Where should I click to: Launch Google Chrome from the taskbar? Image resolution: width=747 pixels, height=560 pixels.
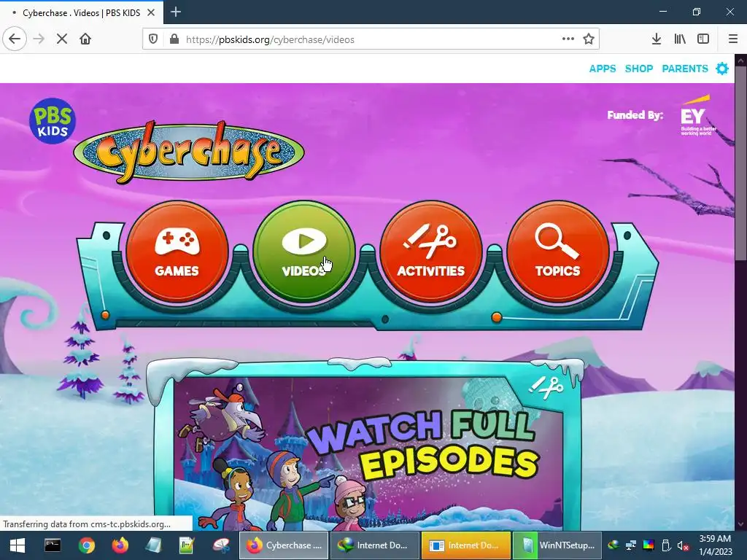coord(86,545)
